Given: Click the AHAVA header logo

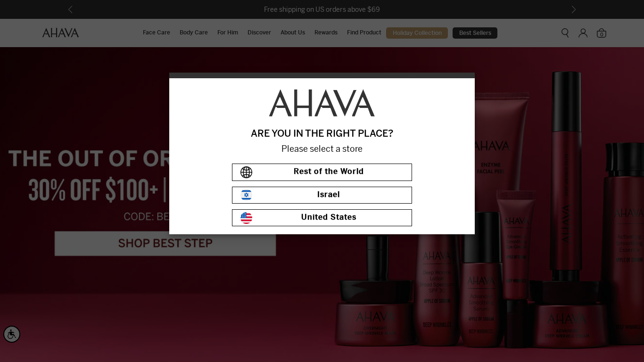Looking at the screenshot, I should click(60, 33).
